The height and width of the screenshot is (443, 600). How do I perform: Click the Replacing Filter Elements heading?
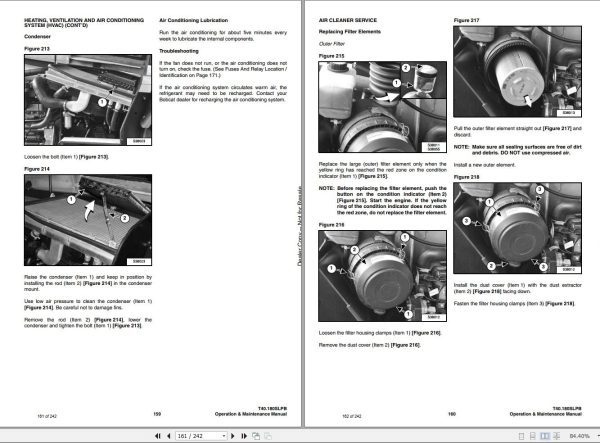[350, 32]
